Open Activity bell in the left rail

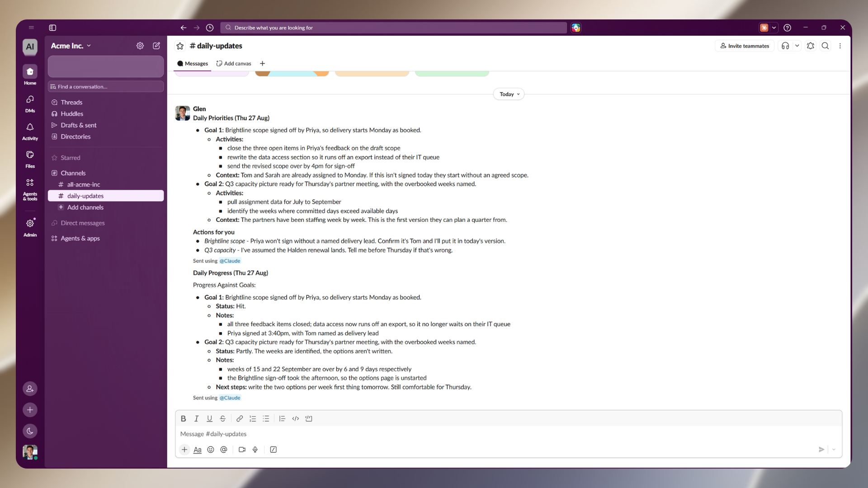click(30, 131)
